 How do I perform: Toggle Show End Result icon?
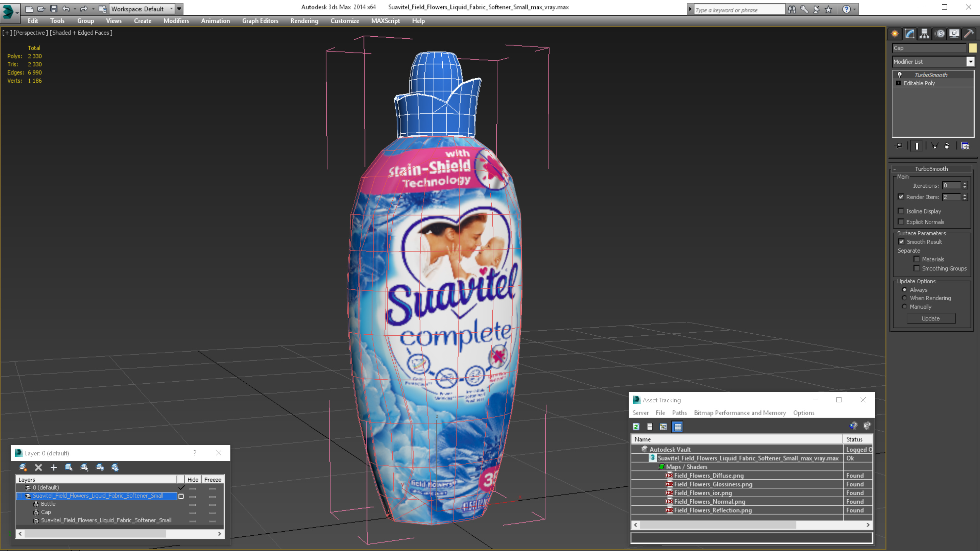[917, 146]
